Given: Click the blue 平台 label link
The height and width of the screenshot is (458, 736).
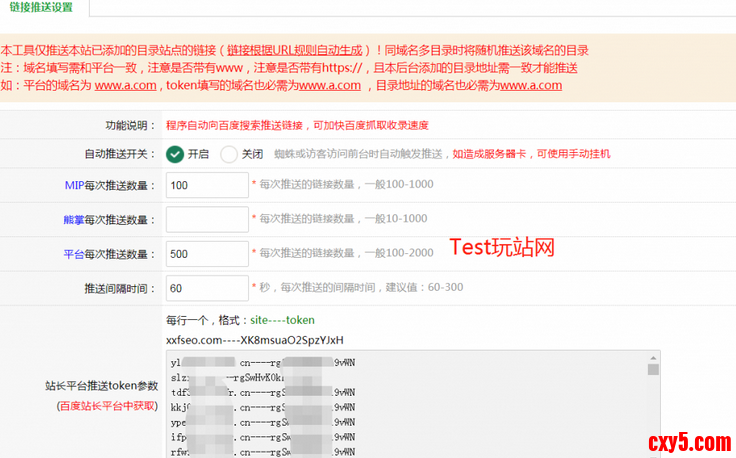Looking at the screenshot, I should (x=75, y=254).
